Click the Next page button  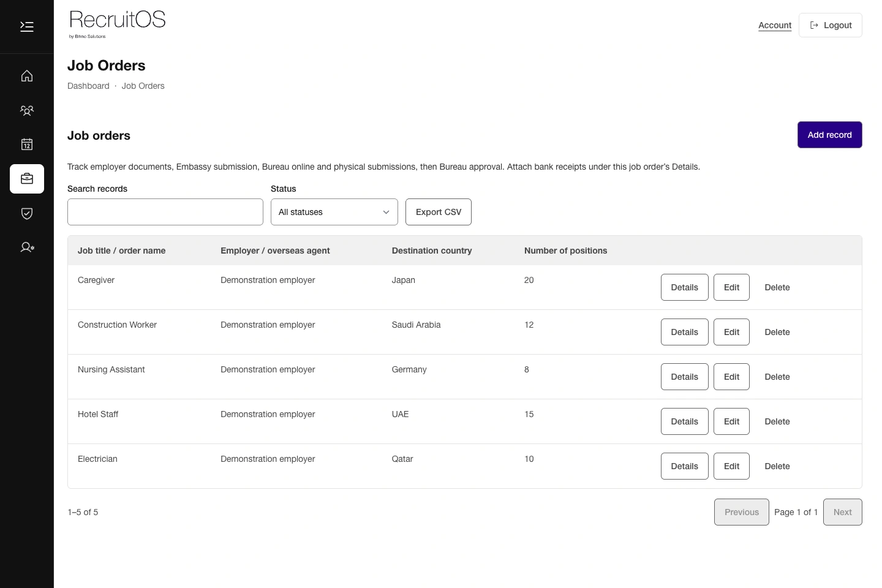point(842,512)
